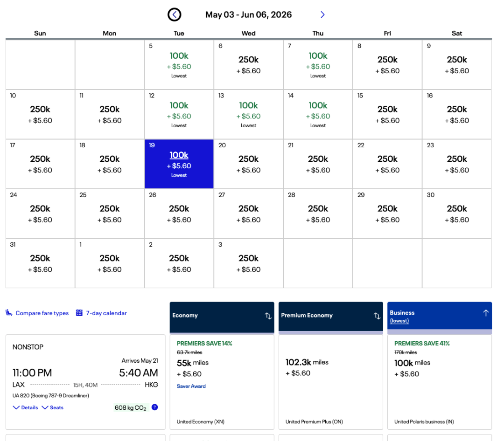Screen dimensions: 504x441
Task: Open CO2 emissions help question mark
Action: coord(155,407)
